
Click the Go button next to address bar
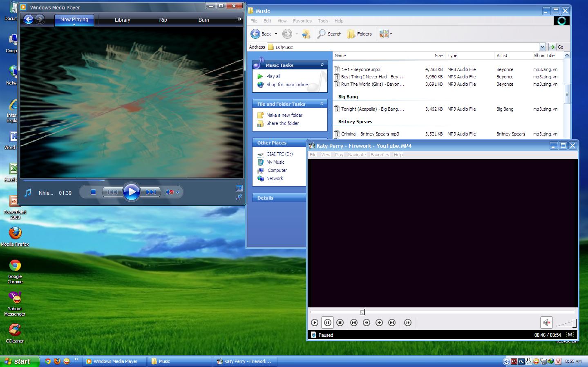(556, 47)
